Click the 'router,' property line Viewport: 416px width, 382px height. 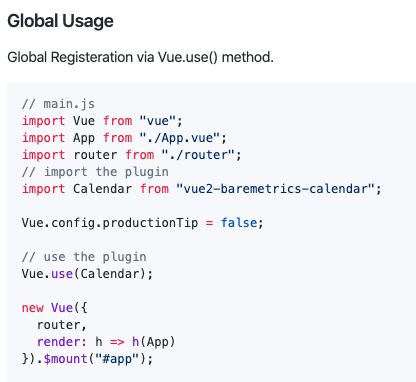click(x=62, y=325)
